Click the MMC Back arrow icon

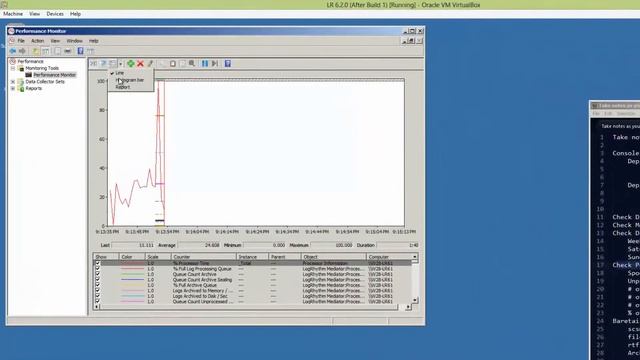[x=13, y=51]
